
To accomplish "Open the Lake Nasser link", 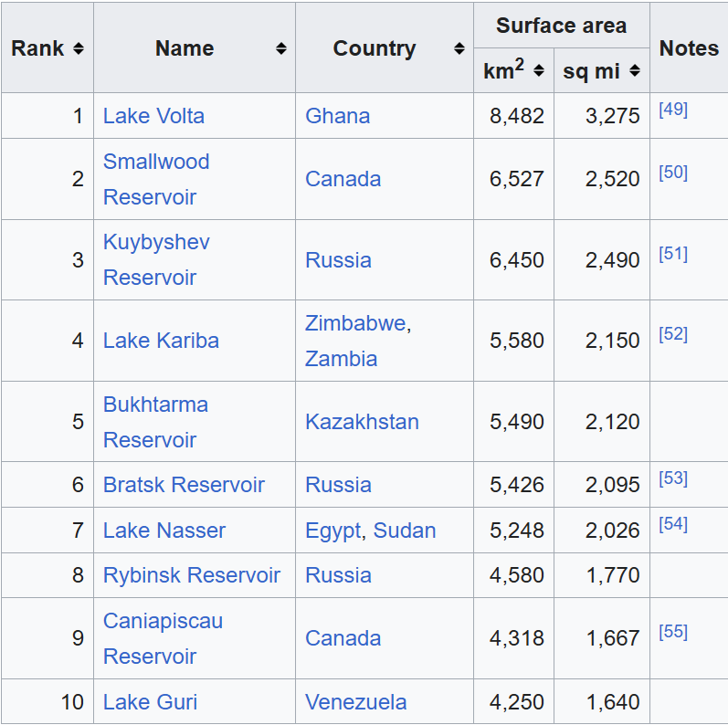I will (164, 531).
